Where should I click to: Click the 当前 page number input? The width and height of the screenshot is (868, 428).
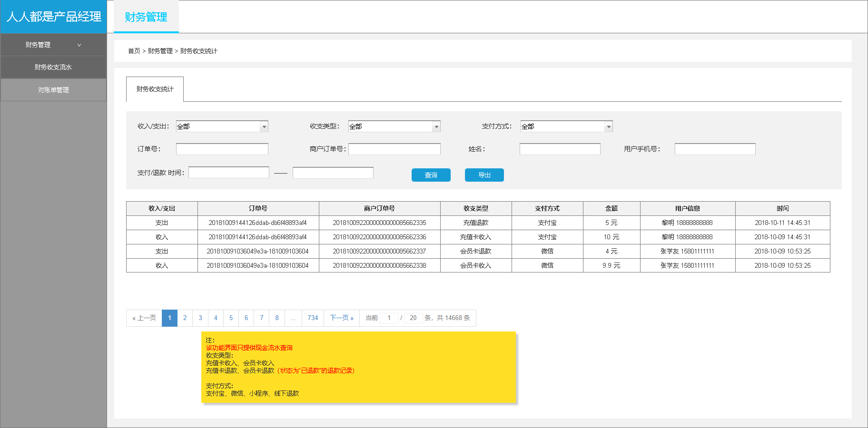(389, 318)
